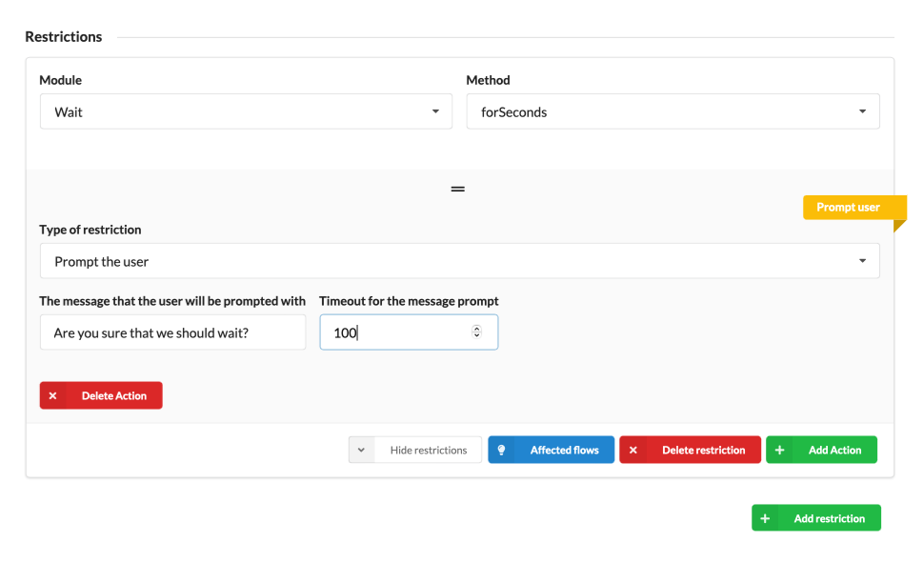
Task: Click the X icon on Delete restriction
Action: [633, 450]
